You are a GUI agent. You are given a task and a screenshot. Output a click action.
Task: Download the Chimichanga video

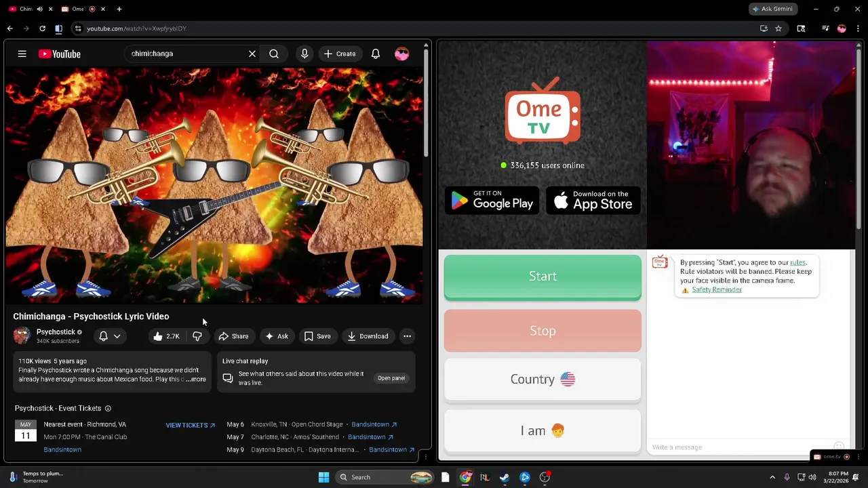click(368, 336)
